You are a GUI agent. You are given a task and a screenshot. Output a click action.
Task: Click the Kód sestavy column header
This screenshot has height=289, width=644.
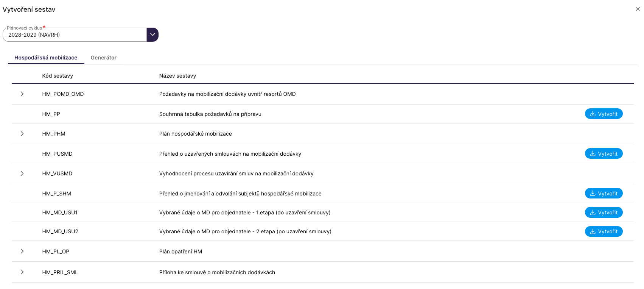pos(58,76)
